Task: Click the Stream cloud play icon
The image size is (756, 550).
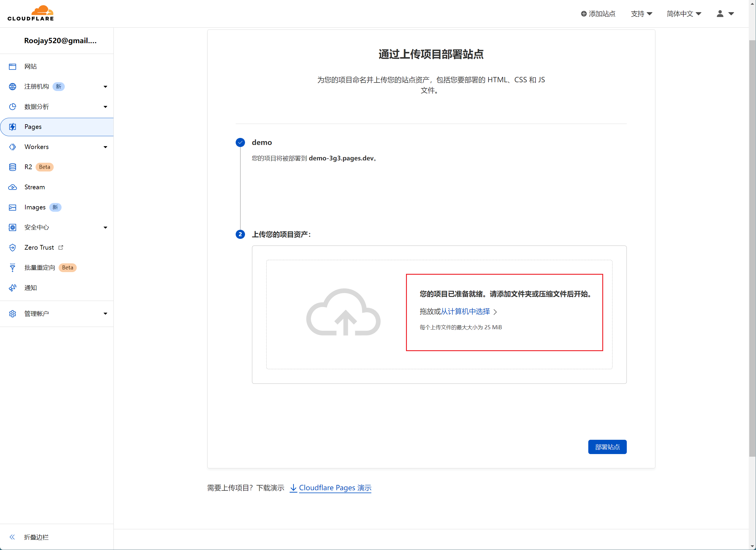Action: (13, 187)
